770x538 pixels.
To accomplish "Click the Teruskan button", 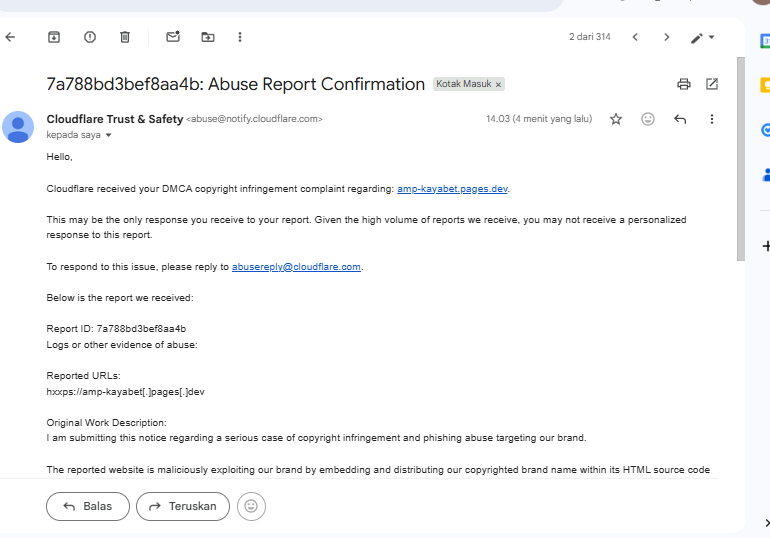I will (183, 506).
